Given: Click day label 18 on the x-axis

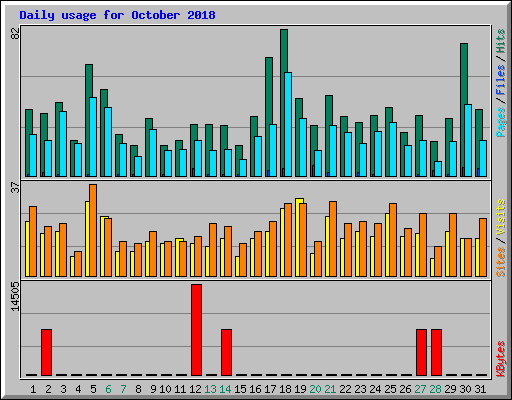Looking at the screenshot, I should click(x=285, y=389).
